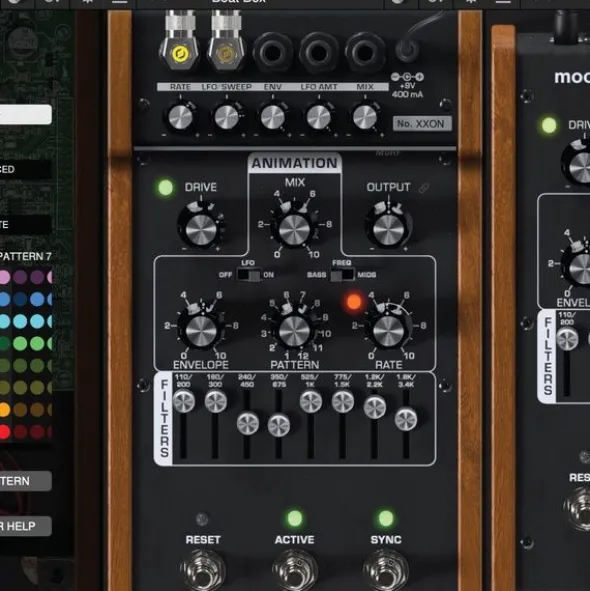Click the white input field in left panel
This screenshot has height=591, width=590.
26,115
